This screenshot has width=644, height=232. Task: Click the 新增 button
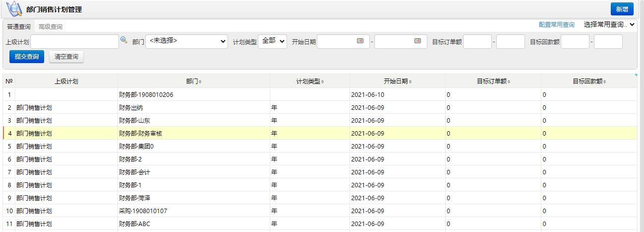[x=622, y=9]
